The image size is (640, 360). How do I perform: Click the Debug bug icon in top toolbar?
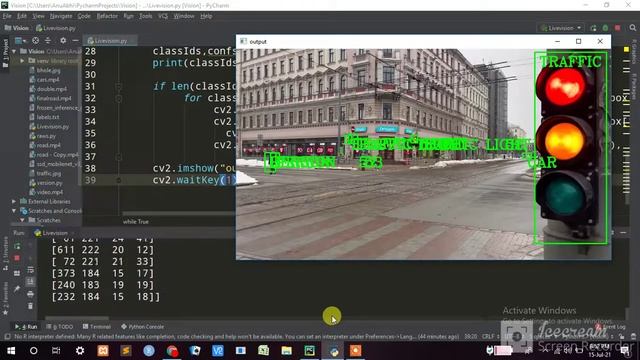pos(605,28)
